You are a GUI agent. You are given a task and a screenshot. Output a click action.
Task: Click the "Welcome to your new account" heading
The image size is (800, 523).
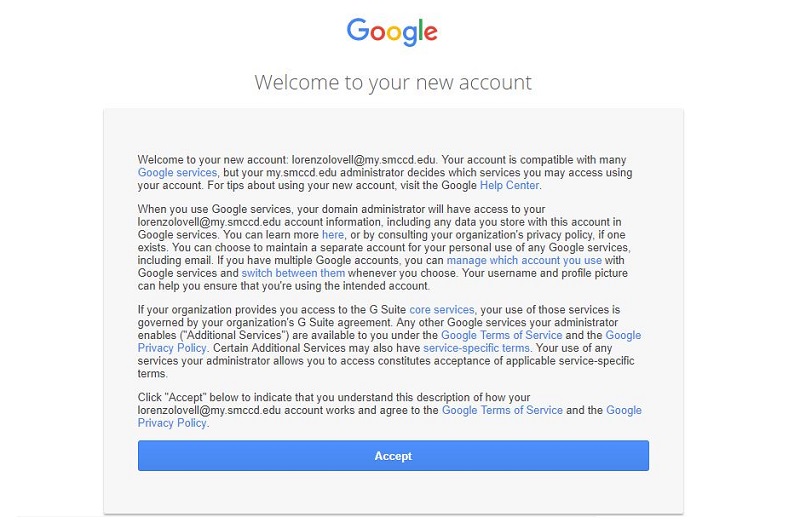click(x=393, y=82)
